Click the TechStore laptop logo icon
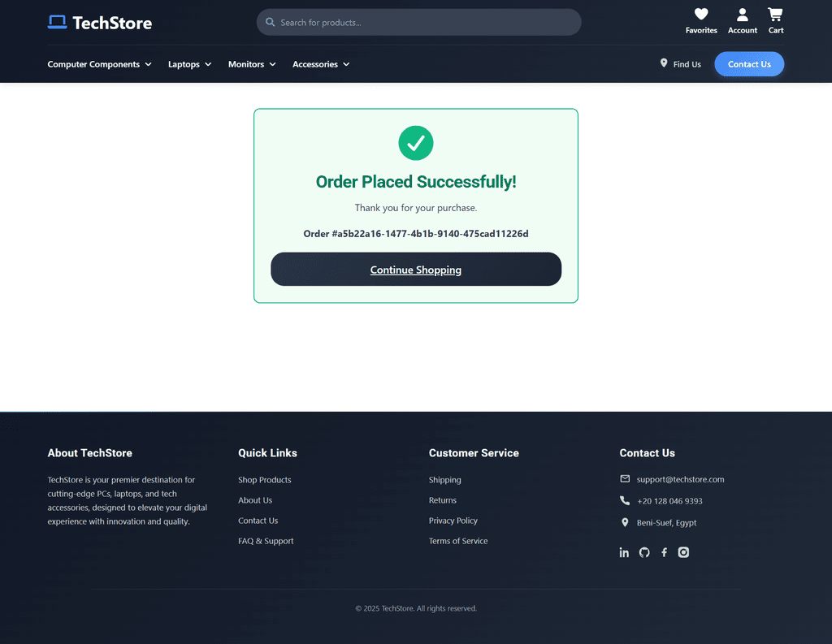The image size is (832, 644). 58,22
